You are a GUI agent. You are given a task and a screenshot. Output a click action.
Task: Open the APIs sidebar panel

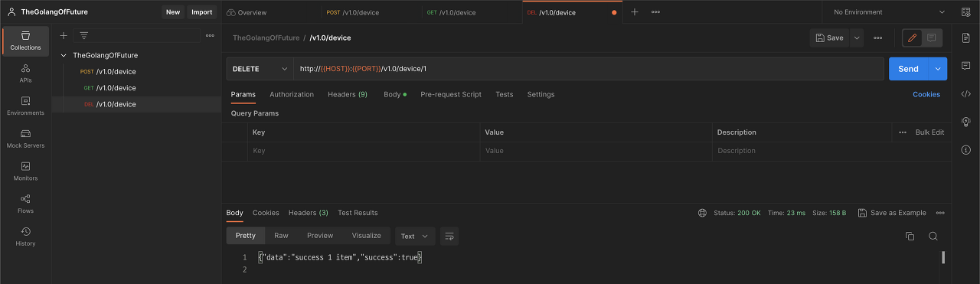click(25, 73)
